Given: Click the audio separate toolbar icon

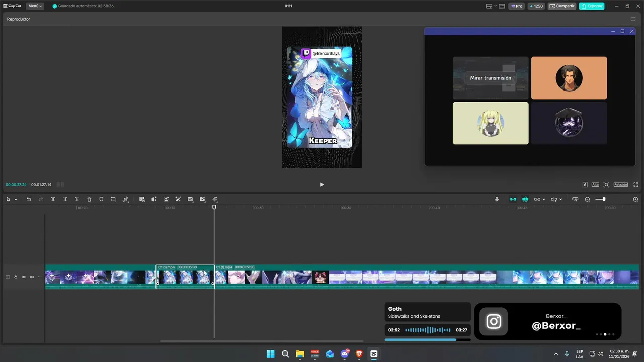Looking at the screenshot, I should click(x=154, y=199).
